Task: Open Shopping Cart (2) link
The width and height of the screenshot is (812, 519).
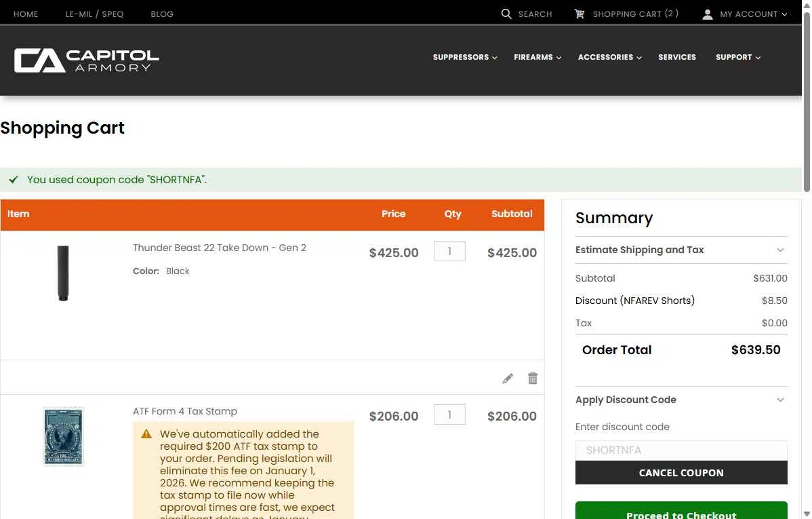Action: (635, 14)
